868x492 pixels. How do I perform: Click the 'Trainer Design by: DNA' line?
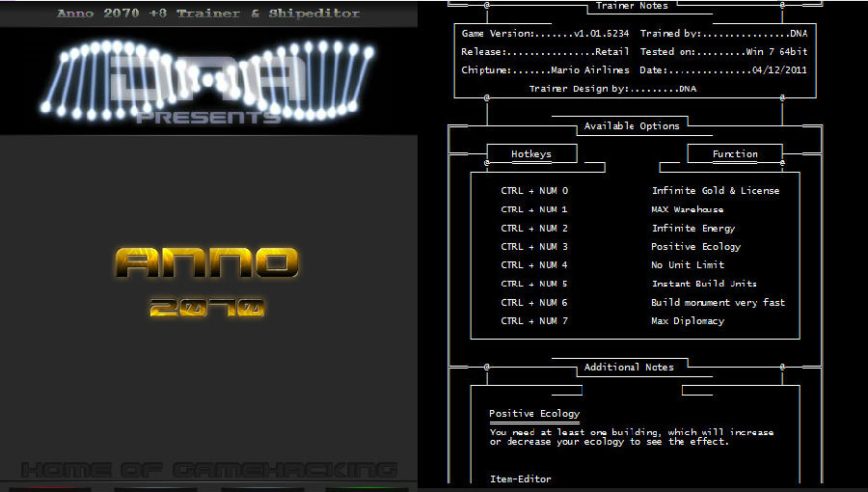pos(612,89)
